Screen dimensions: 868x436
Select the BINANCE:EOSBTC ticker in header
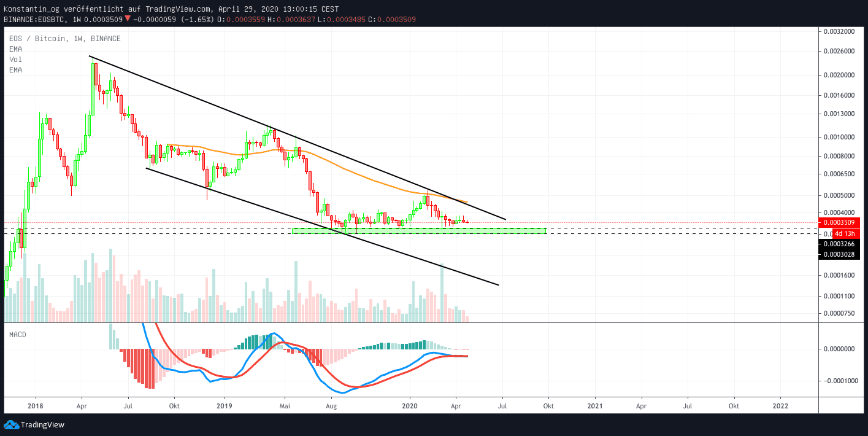[x=36, y=20]
